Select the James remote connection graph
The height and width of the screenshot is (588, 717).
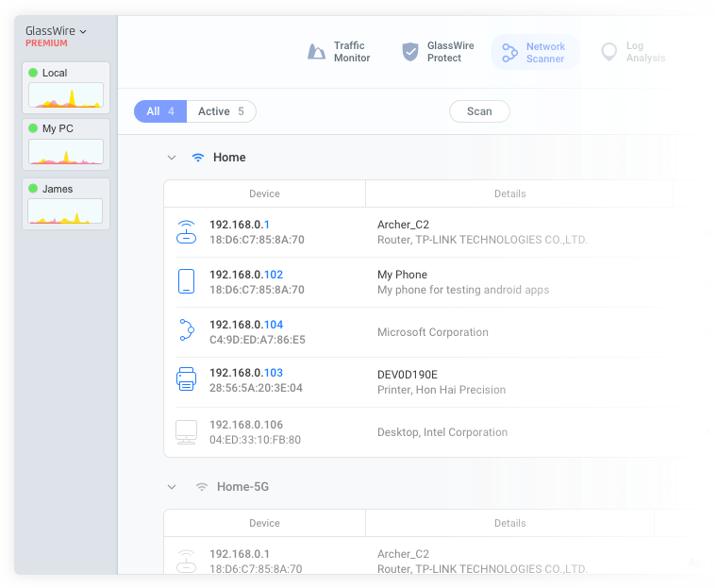(x=66, y=210)
